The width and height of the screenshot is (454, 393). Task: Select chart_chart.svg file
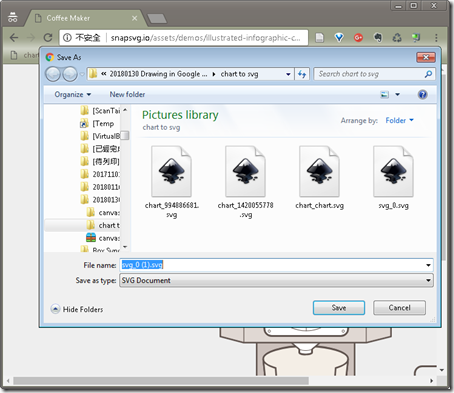319,178
